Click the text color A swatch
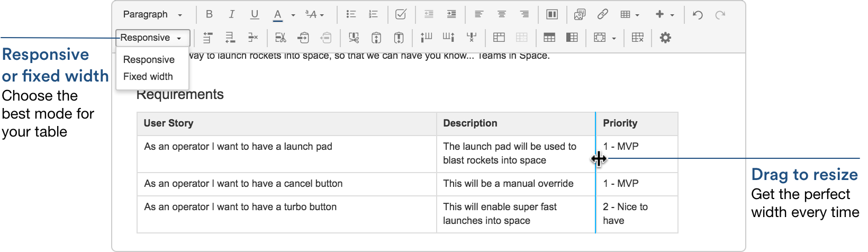Image resolution: width=868 pixels, height=252 pixels. pos(277,14)
